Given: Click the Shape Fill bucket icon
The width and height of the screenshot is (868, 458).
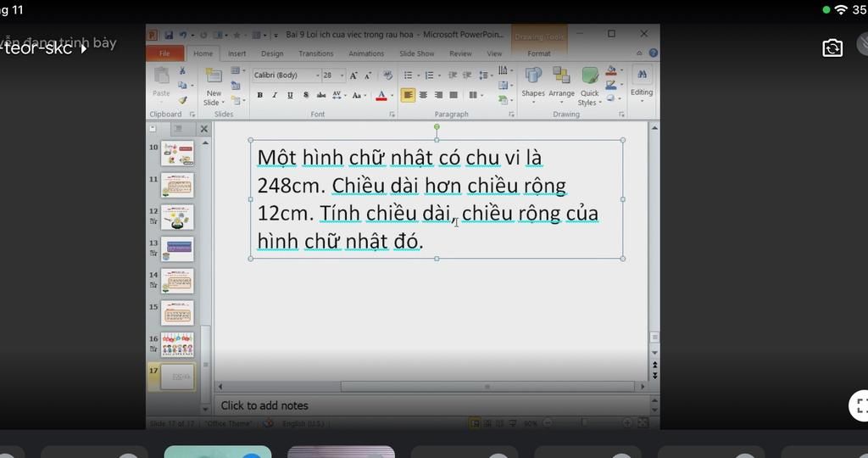Looking at the screenshot, I should tap(611, 71).
